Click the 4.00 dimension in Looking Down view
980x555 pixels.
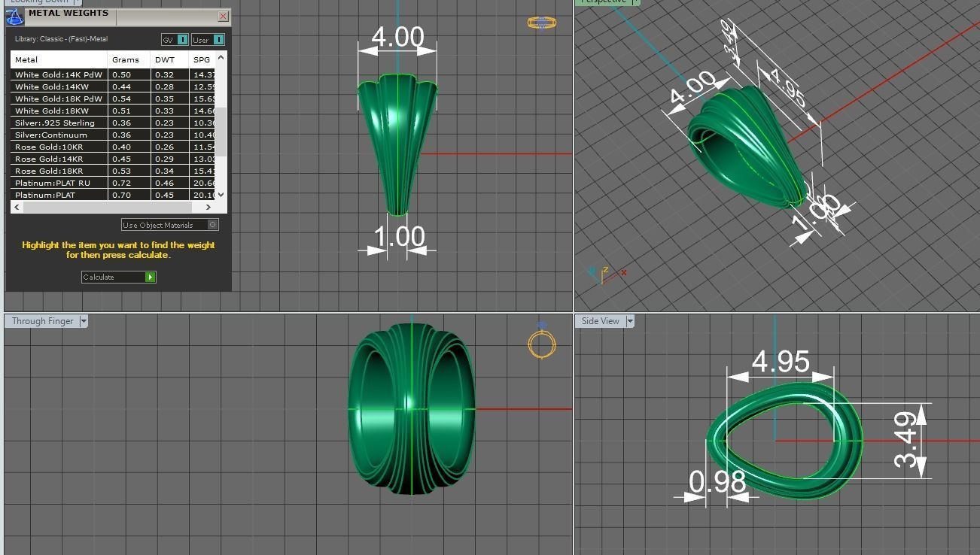tap(397, 37)
